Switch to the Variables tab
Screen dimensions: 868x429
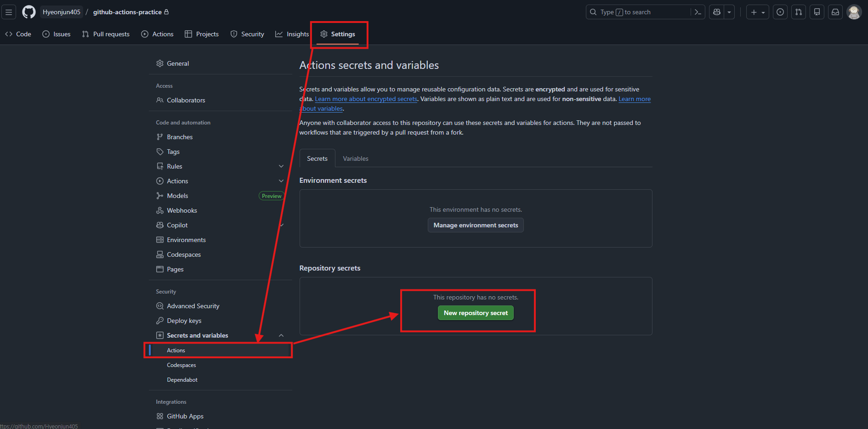(355, 158)
